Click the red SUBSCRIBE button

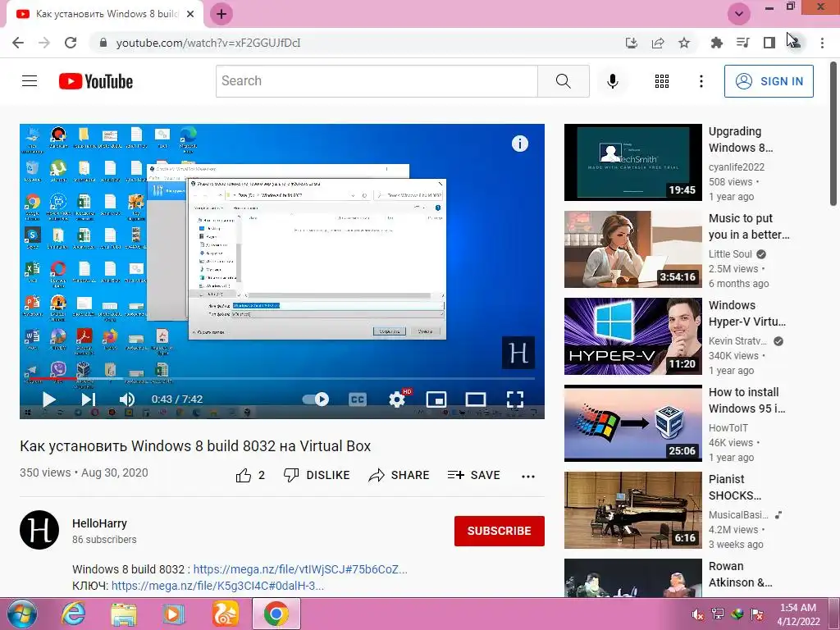[x=500, y=531]
